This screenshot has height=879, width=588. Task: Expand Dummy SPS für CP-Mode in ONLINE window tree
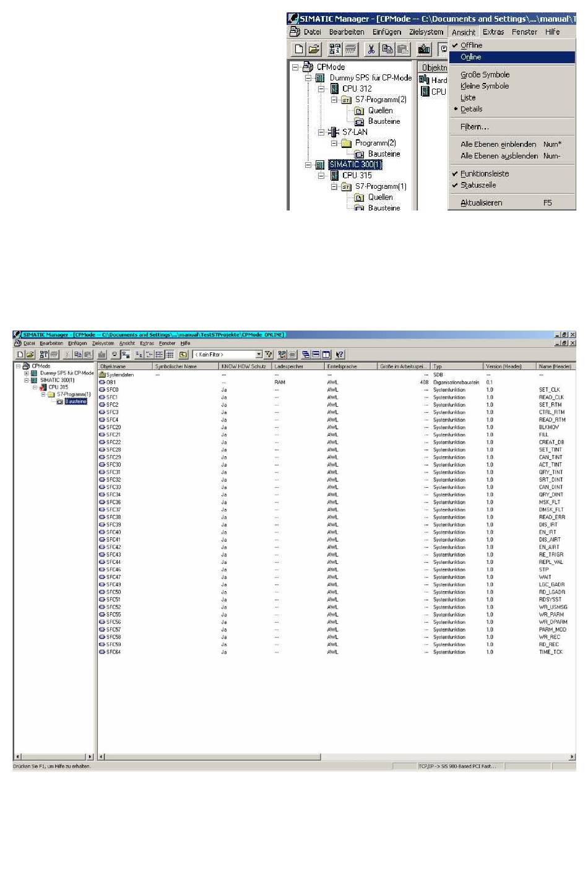pos(27,373)
